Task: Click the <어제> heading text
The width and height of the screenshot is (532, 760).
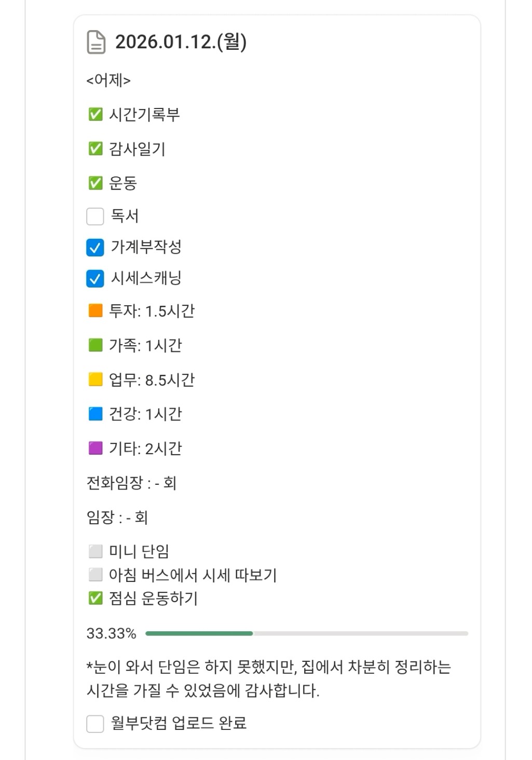Action: [108, 80]
